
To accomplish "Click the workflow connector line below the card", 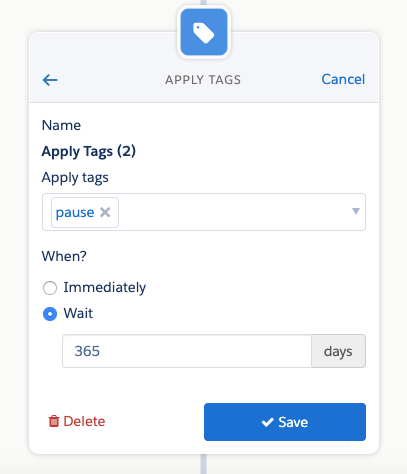I will click(204, 464).
